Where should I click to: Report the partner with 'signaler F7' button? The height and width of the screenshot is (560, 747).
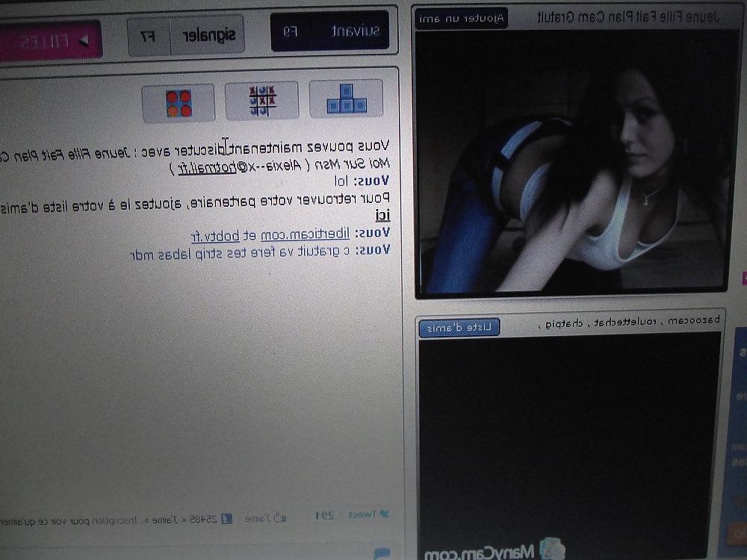tap(186, 36)
